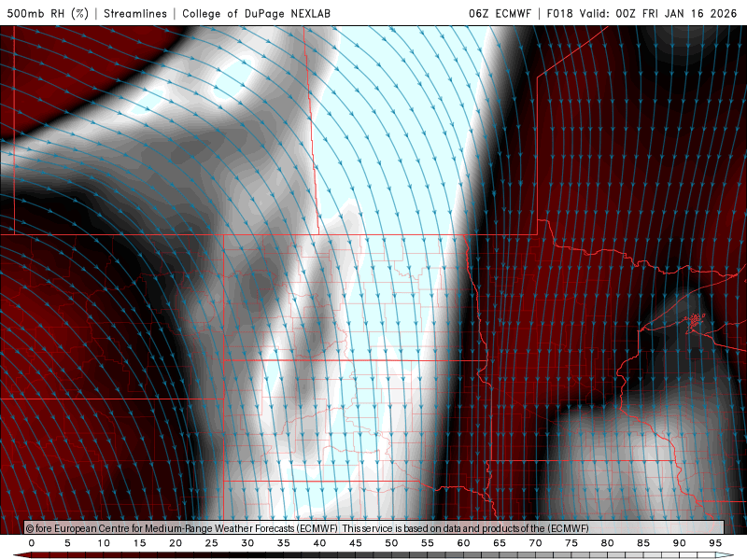Click the "10" value on the color scale
Viewport: 747px width, 560px height.
tap(104, 543)
